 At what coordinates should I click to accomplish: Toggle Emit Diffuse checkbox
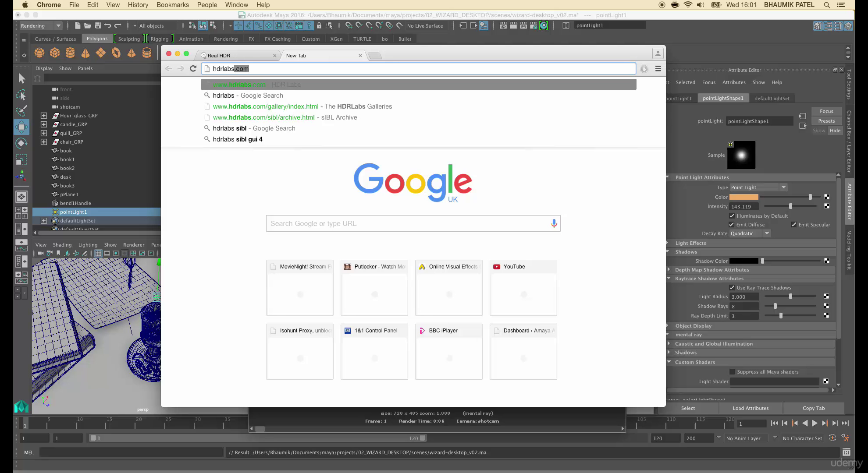coord(732,224)
